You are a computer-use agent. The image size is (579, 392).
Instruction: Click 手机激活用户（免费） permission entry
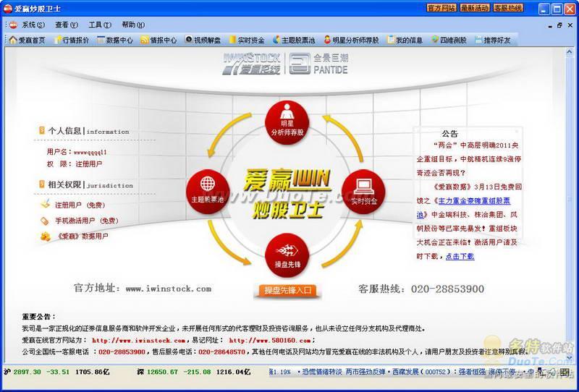coord(87,221)
